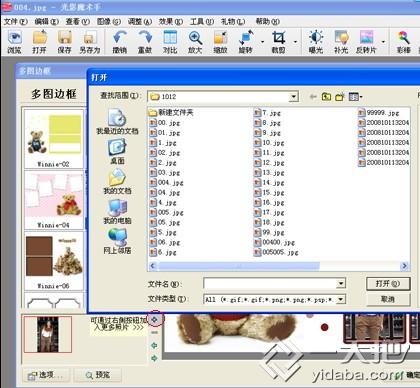This screenshot has width=420, height=388.
Task: Select the 004.jpg file
Action: coord(167,183)
